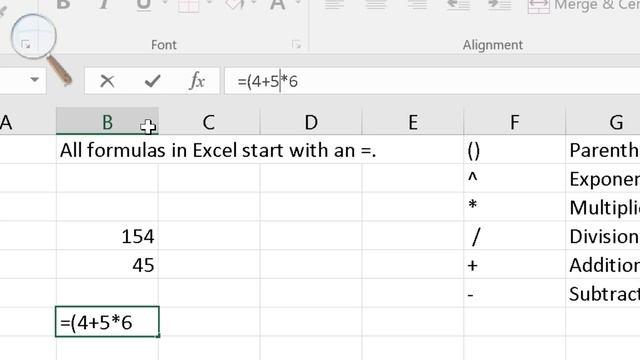Click the Addition cell in column G
The image size is (640, 360).
(x=603, y=264)
